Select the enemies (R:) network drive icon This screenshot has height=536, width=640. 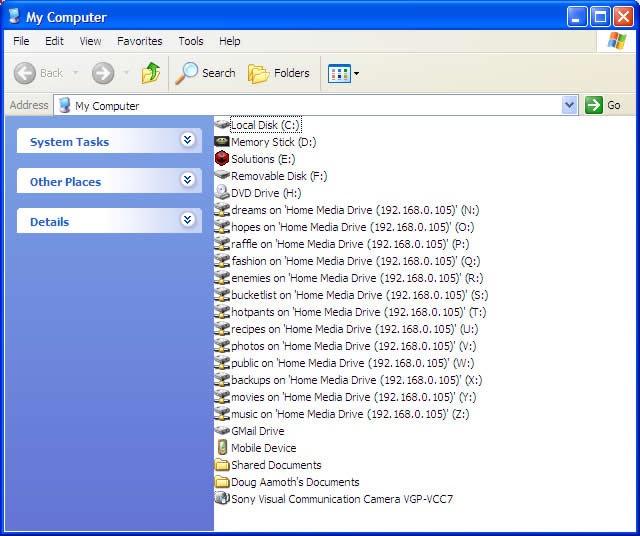tap(222, 278)
